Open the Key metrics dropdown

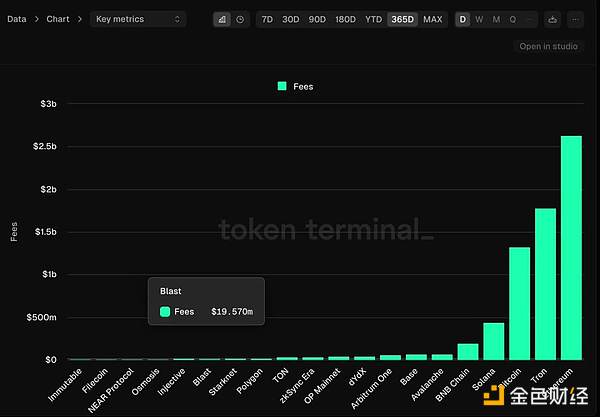(138, 19)
